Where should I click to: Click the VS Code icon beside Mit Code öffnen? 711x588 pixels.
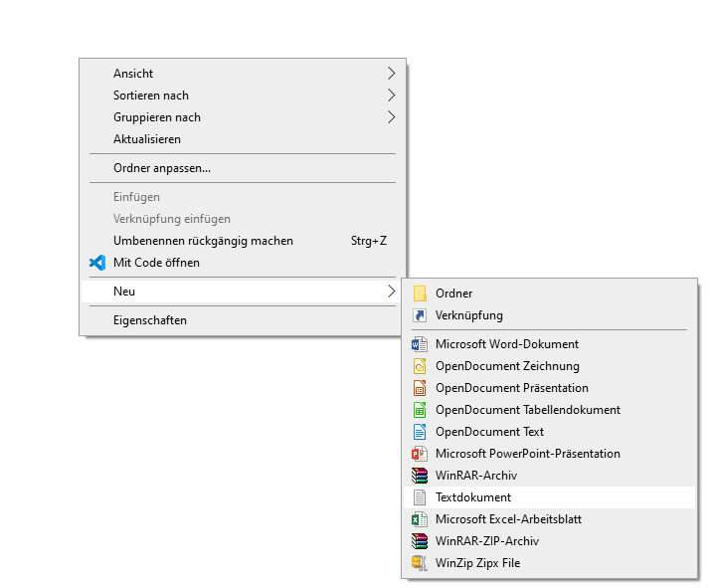[x=97, y=263]
